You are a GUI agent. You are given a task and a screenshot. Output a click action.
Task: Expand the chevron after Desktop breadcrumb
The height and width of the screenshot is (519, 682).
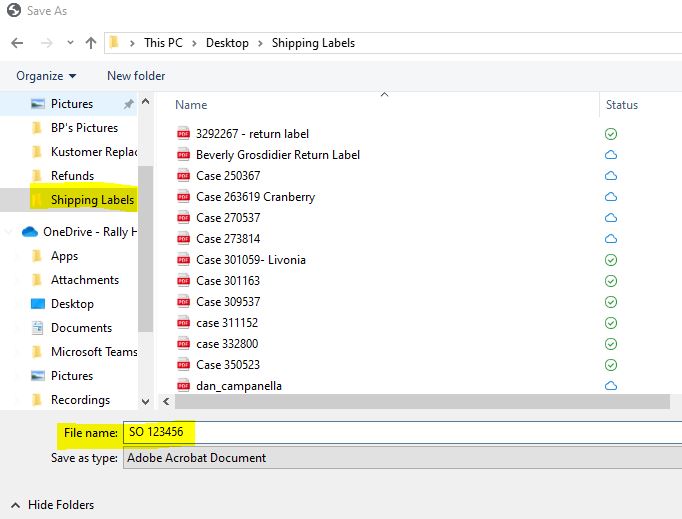260,43
